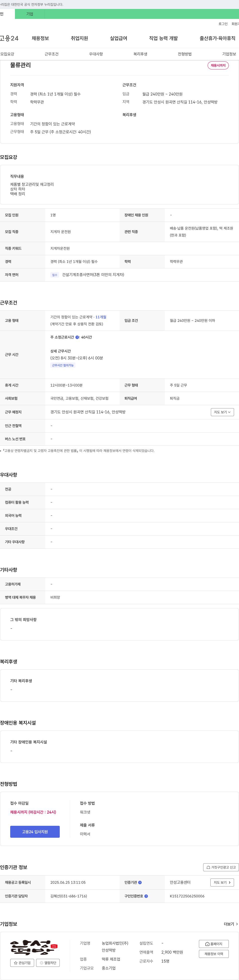Click 떡류 제조업 industry value
Image resolution: width=239 pixels, height=980 pixels.
(x=111, y=959)
